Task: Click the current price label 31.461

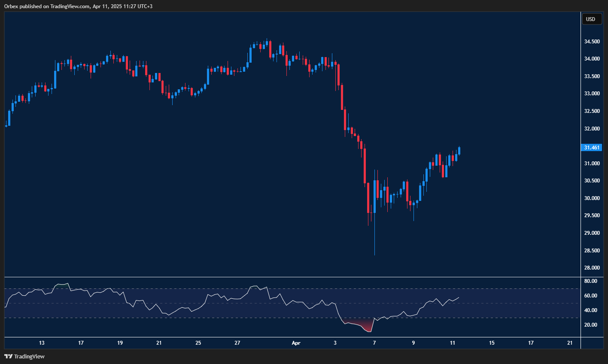Action: point(592,148)
